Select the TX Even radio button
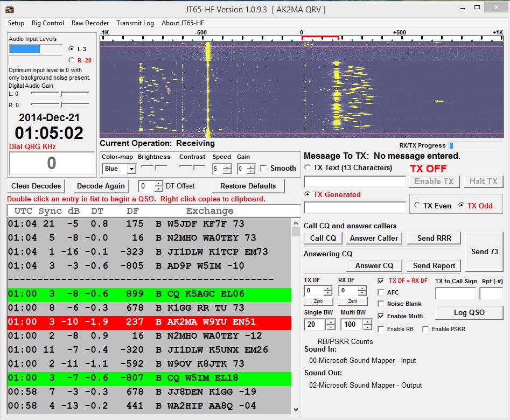Image resolution: width=510 pixels, height=420 pixels. click(x=417, y=205)
